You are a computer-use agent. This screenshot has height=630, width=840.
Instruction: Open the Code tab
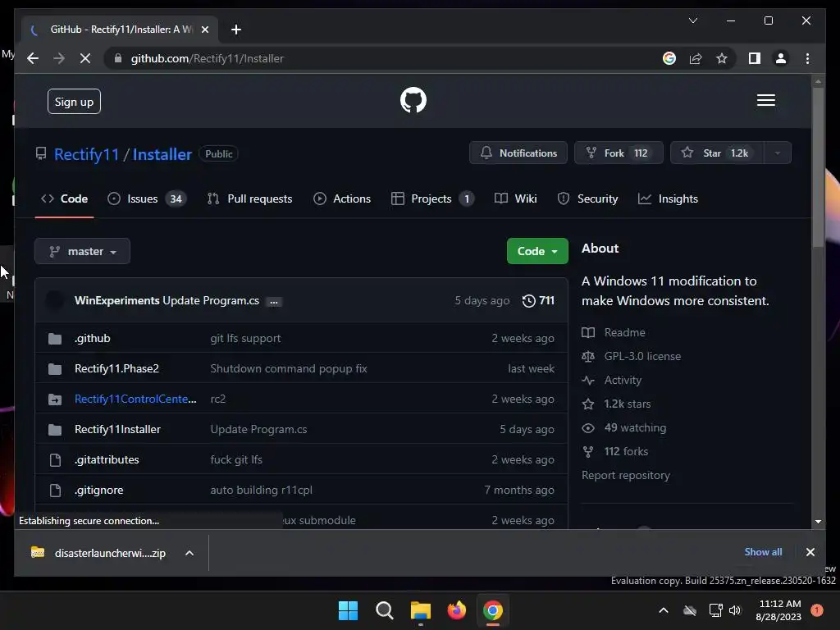click(x=64, y=199)
